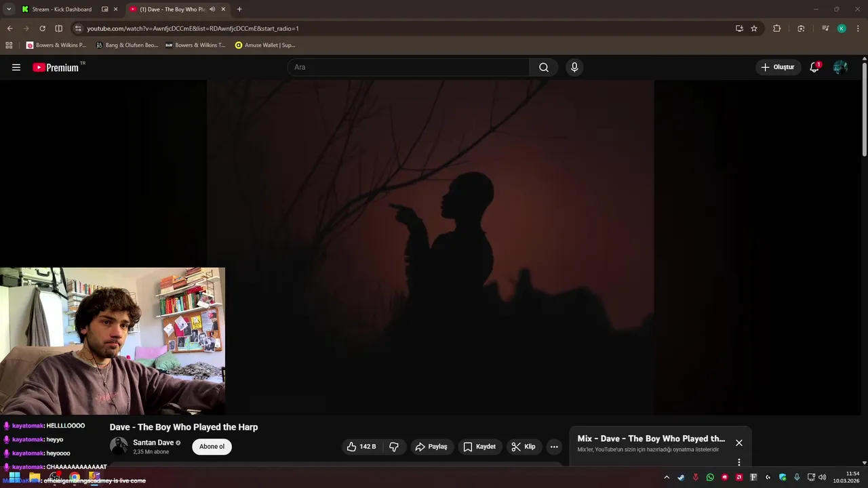
Task: Start voice search with microphone icon
Action: click(x=574, y=67)
